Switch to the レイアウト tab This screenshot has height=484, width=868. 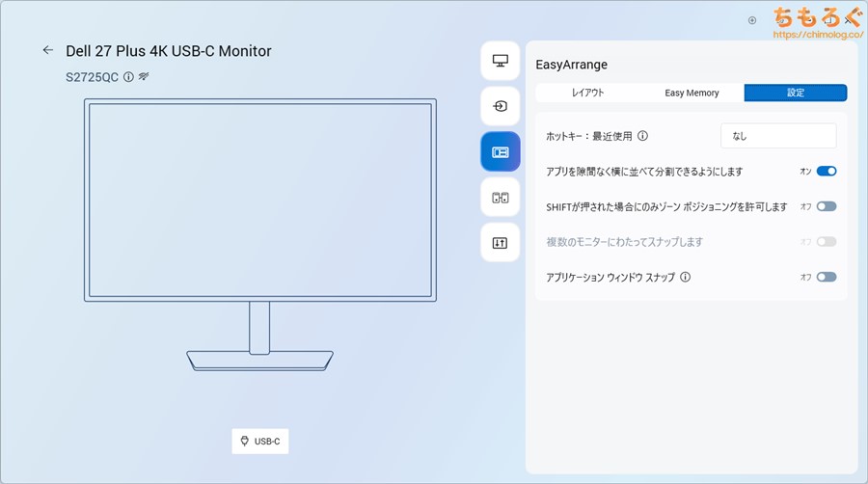pos(587,93)
